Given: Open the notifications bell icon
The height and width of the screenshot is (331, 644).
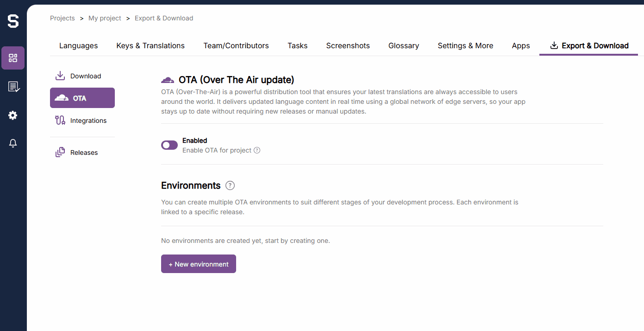Looking at the screenshot, I should pyautogui.click(x=13, y=144).
